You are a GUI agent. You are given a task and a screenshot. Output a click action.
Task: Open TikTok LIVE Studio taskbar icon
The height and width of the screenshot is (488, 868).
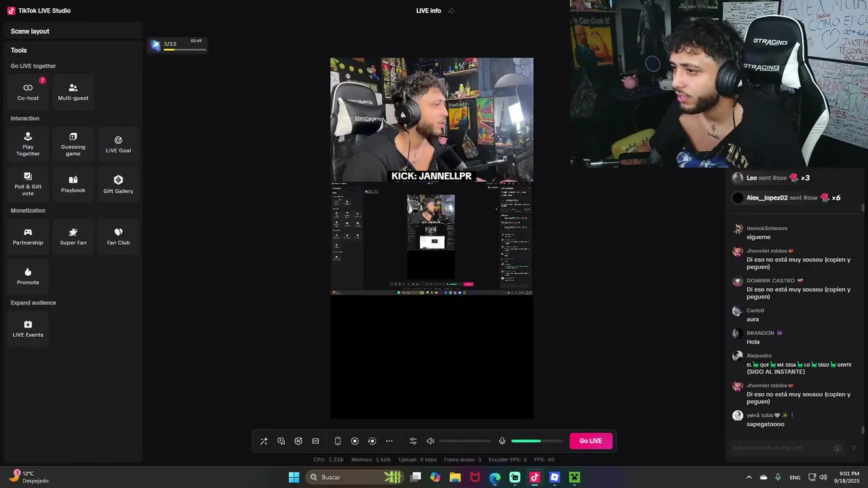[534, 477]
